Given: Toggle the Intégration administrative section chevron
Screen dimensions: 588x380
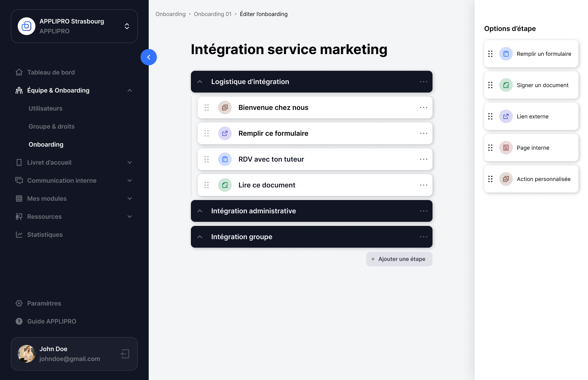Looking at the screenshot, I should point(200,211).
